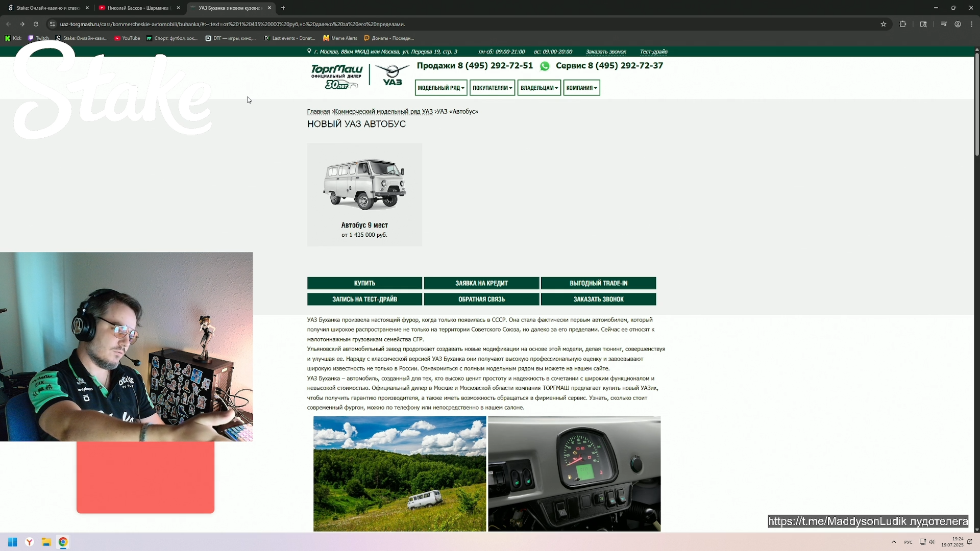Click the УАЗ brand logo
Screen dimensions: 980x551
coord(393,76)
